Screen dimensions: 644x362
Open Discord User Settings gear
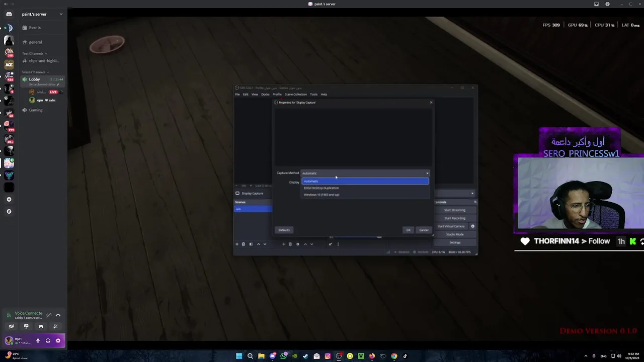point(58,341)
